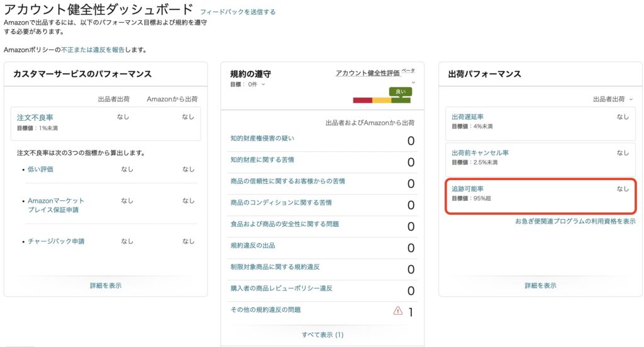This screenshot has height=347, width=644.
Task: Click the 目標値：4%未満 text
Action: click(472, 126)
